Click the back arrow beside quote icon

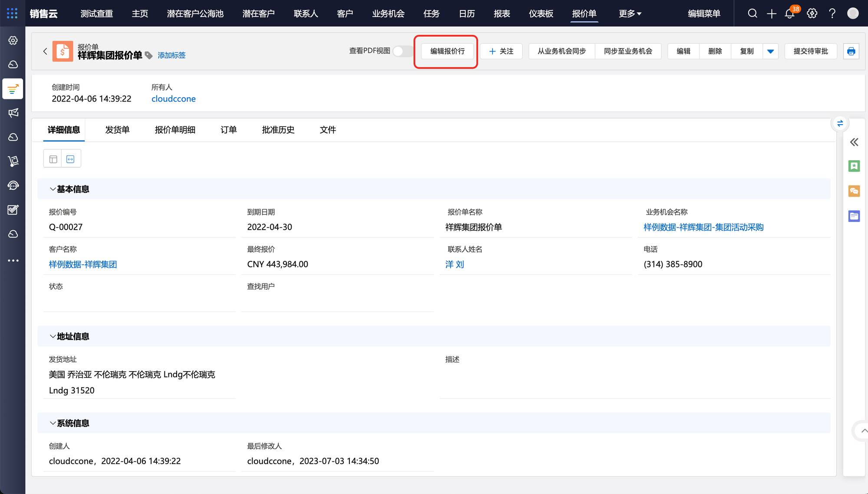[x=45, y=51]
